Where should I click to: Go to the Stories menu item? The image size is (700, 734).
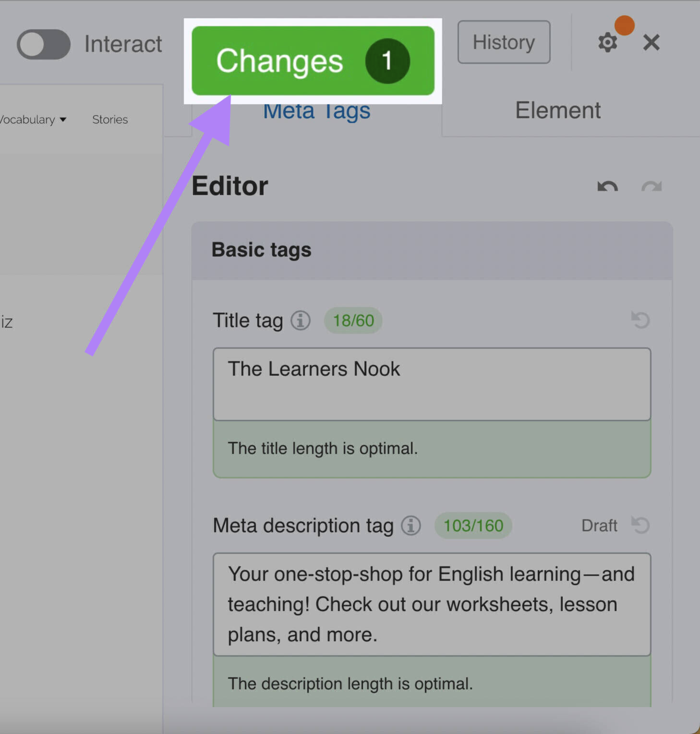[x=110, y=120]
